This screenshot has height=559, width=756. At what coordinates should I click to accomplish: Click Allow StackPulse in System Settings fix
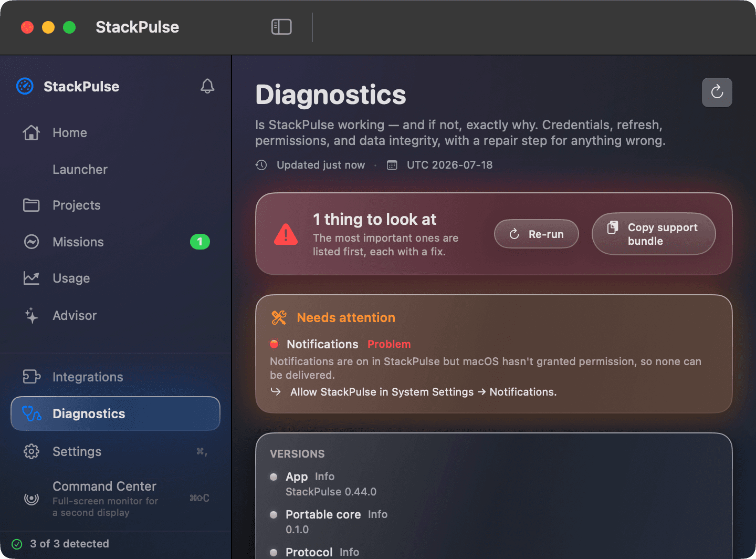click(423, 392)
